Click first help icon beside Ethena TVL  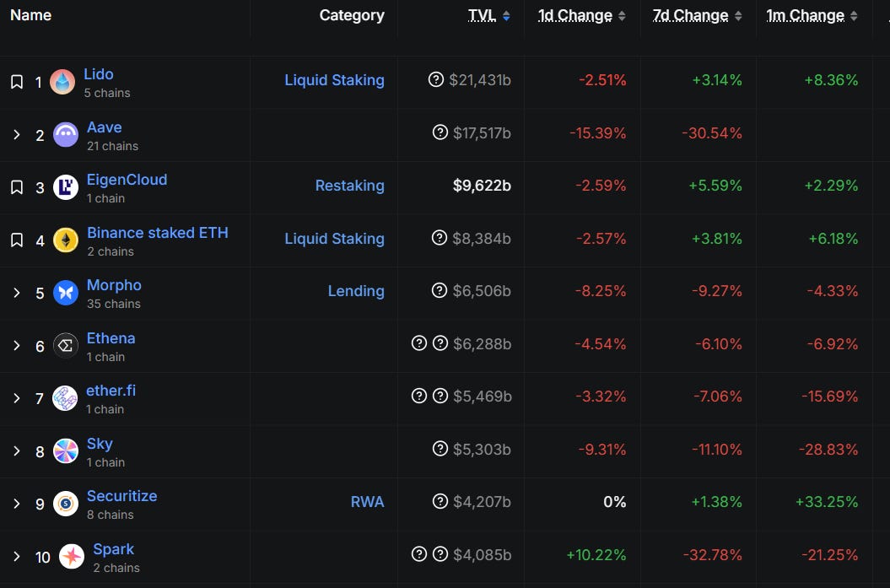[x=419, y=343]
